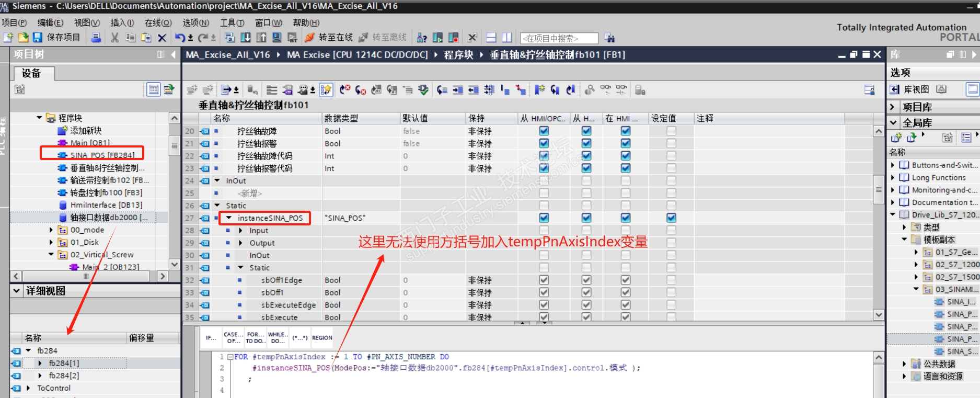Open the 编辑(E) menu

[x=51, y=23]
